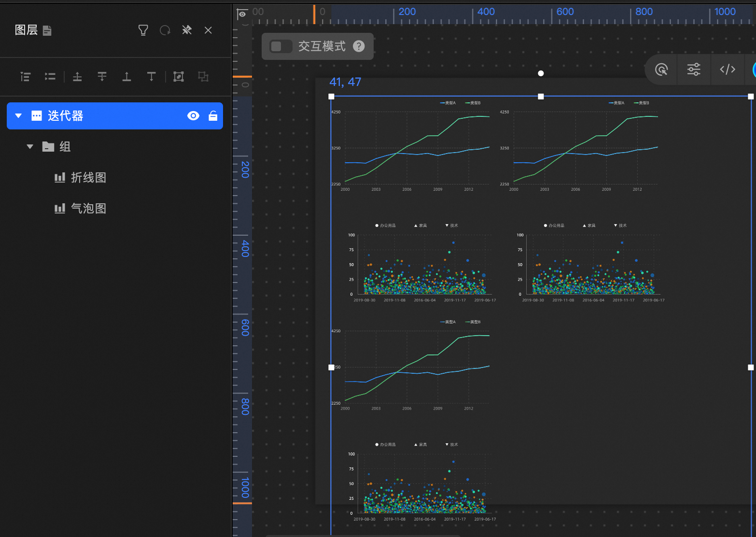The height and width of the screenshot is (537, 756).
Task: Collapse the 组 folder arrow
Action: (30, 147)
